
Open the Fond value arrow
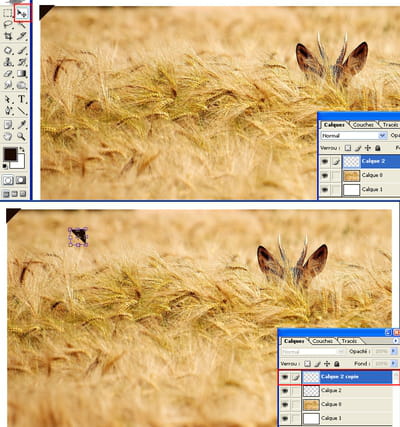pyautogui.click(x=393, y=364)
